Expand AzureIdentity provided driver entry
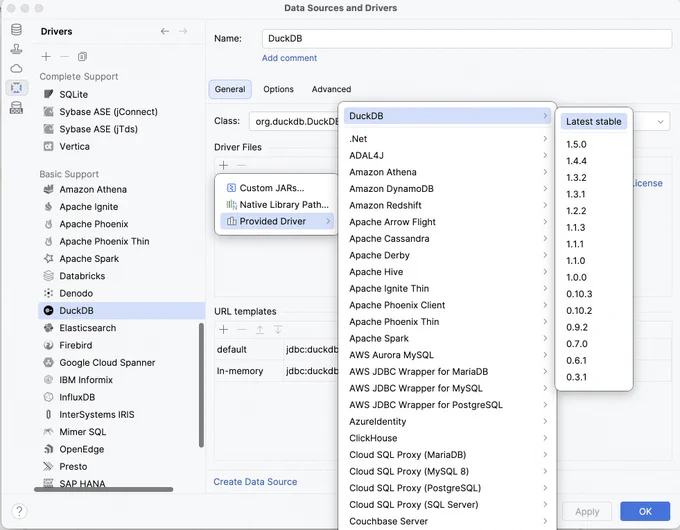This screenshot has width=680, height=530. 447,422
